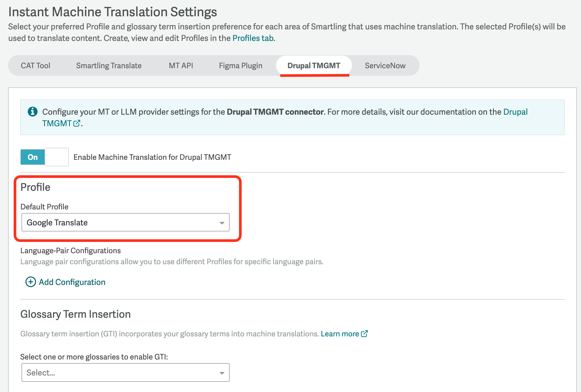
Task: Toggle Machine Translation for Drupal TMGMT off
Action: point(44,157)
